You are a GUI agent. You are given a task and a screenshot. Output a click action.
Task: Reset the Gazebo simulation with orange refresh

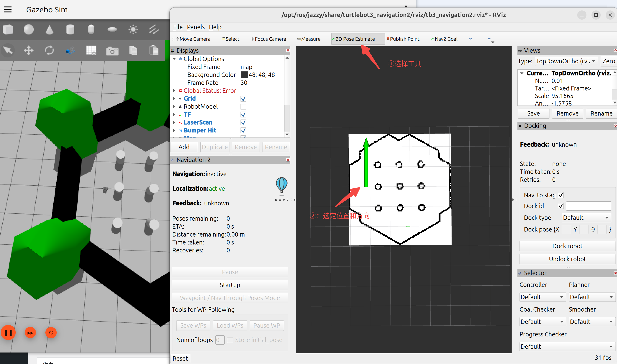pos(51,333)
